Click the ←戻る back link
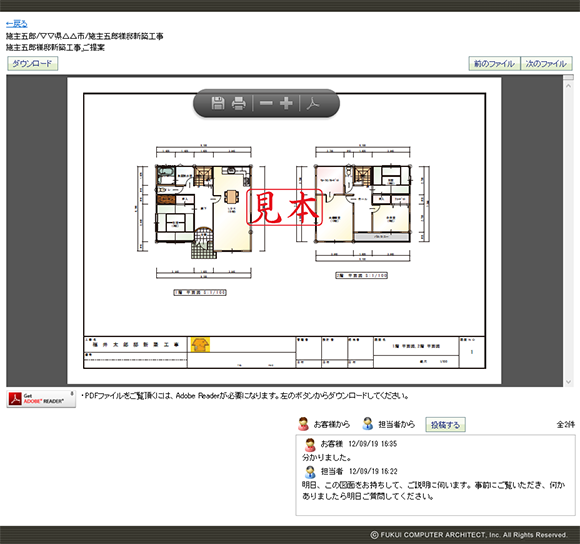 tap(17, 24)
